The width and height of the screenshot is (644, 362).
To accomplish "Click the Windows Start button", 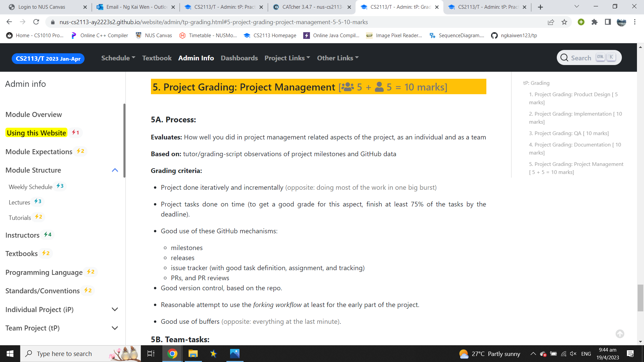I will (x=10, y=354).
